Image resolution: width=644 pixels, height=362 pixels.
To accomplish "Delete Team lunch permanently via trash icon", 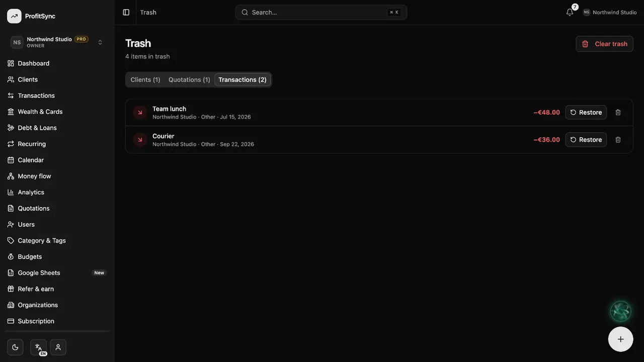I will point(618,113).
